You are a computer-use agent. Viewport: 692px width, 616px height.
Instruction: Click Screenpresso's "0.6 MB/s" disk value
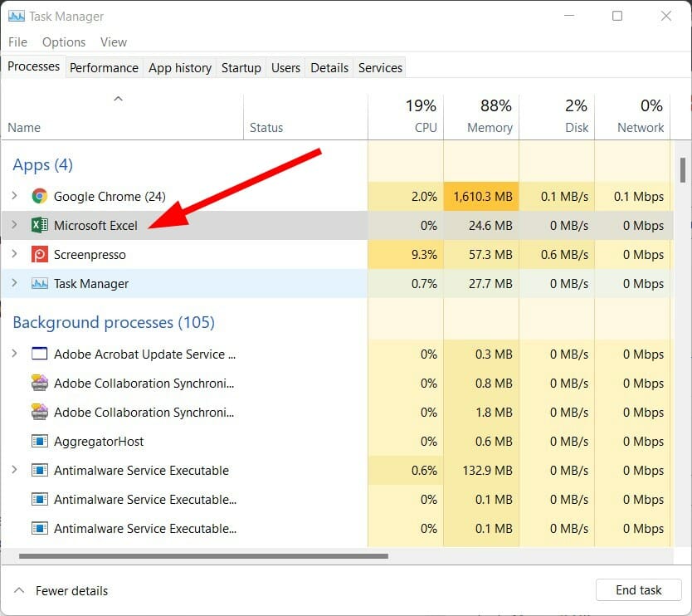[564, 255]
